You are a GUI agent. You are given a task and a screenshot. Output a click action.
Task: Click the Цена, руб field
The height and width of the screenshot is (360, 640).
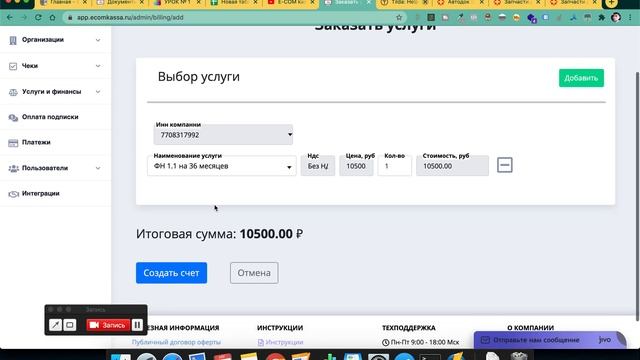pyautogui.click(x=356, y=166)
